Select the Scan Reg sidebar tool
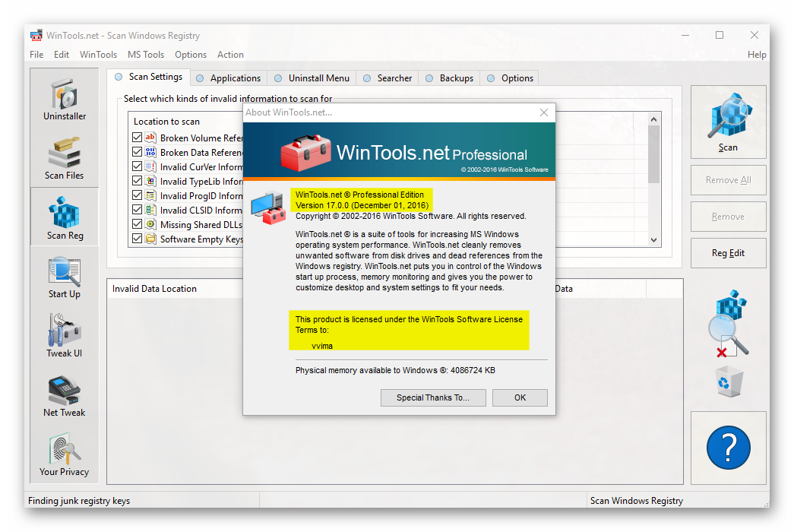The height and width of the screenshot is (532, 794). [x=65, y=217]
